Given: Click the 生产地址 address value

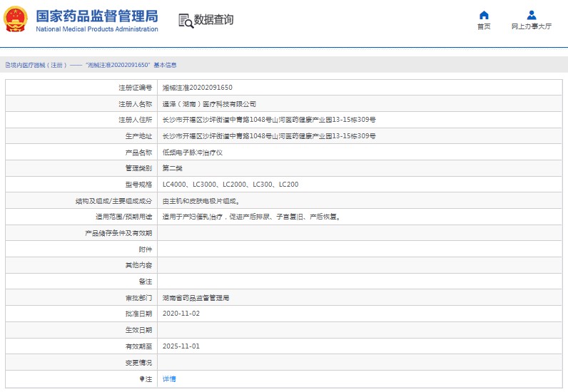Looking at the screenshot, I should pos(269,136).
